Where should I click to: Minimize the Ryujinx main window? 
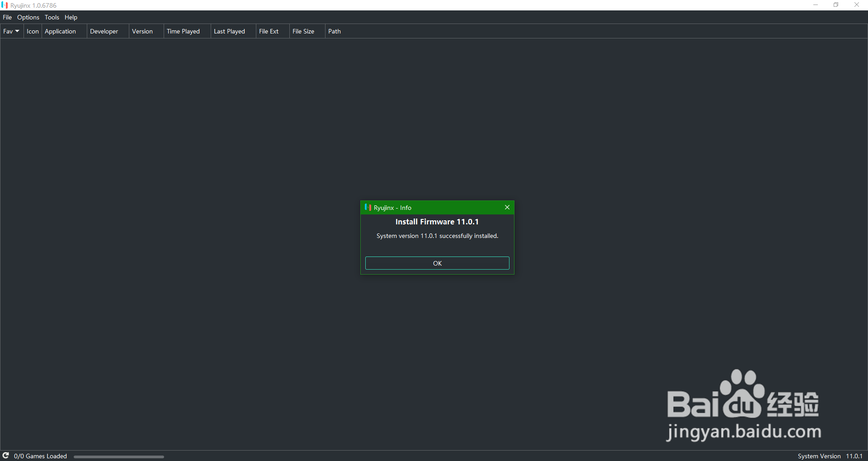(816, 5)
